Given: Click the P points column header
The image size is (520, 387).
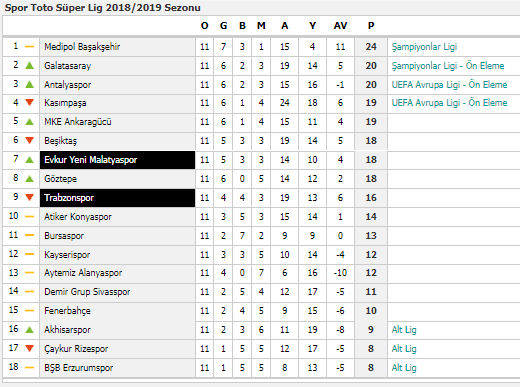Looking at the screenshot, I should pyautogui.click(x=371, y=26).
